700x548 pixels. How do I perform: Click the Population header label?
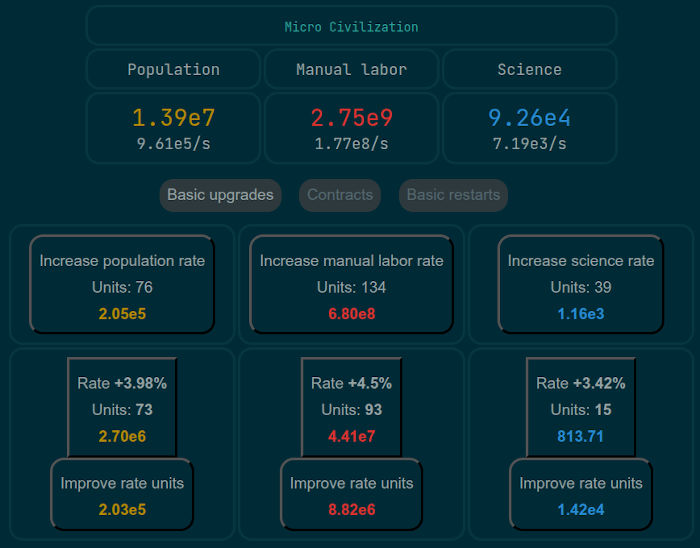click(173, 70)
